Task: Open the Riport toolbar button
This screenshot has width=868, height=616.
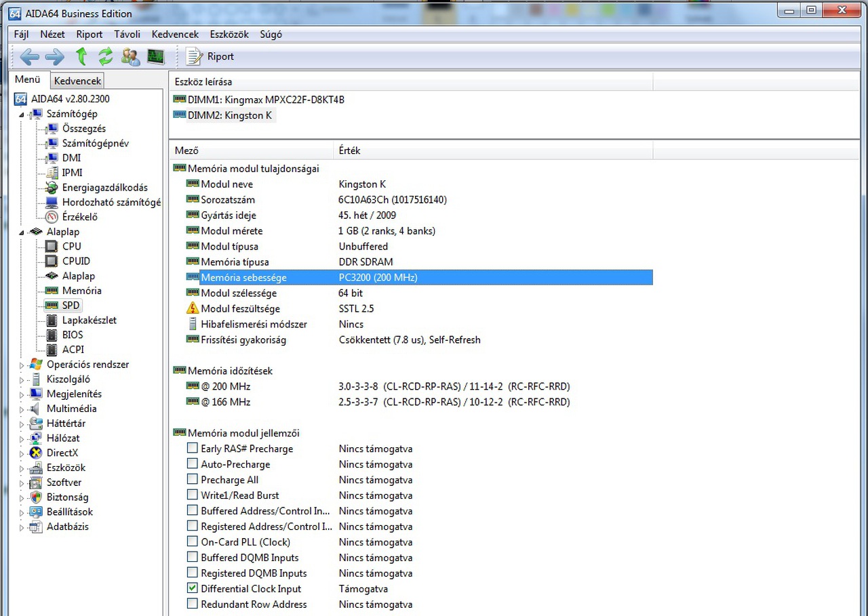Action: [210, 57]
